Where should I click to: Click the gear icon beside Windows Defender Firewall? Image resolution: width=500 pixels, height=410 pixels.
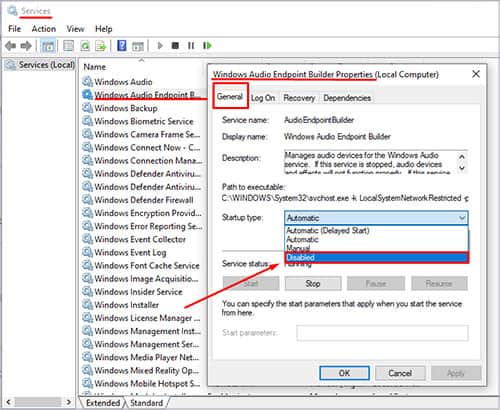click(x=87, y=199)
